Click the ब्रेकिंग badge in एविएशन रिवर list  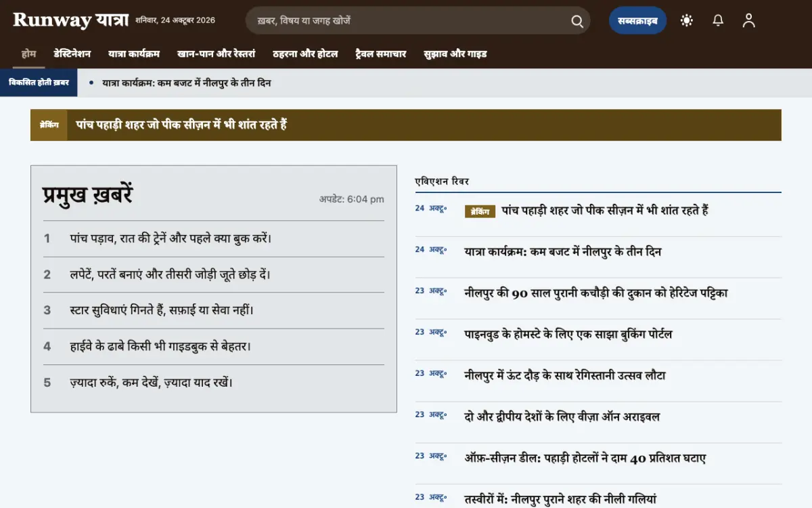[x=480, y=212]
